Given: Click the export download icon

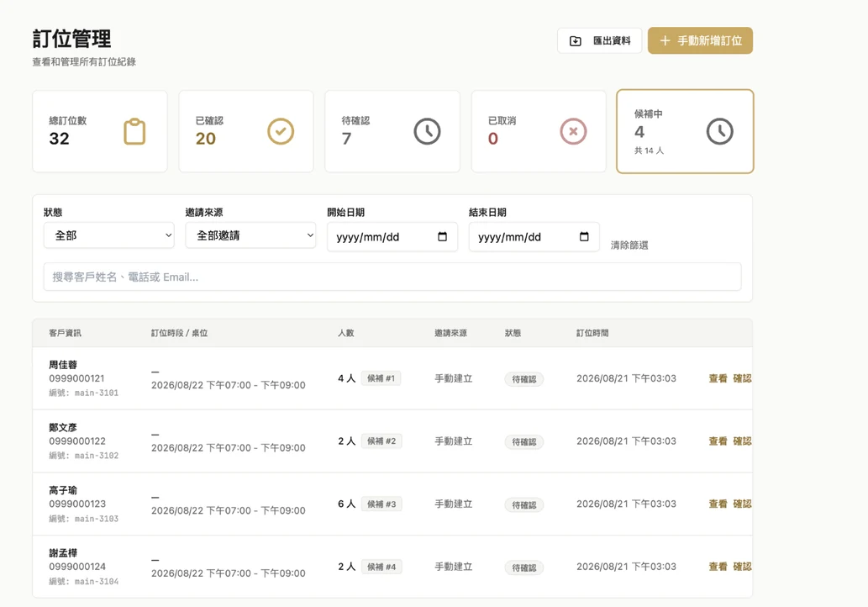Looking at the screenshot, I should pos(575,41).
